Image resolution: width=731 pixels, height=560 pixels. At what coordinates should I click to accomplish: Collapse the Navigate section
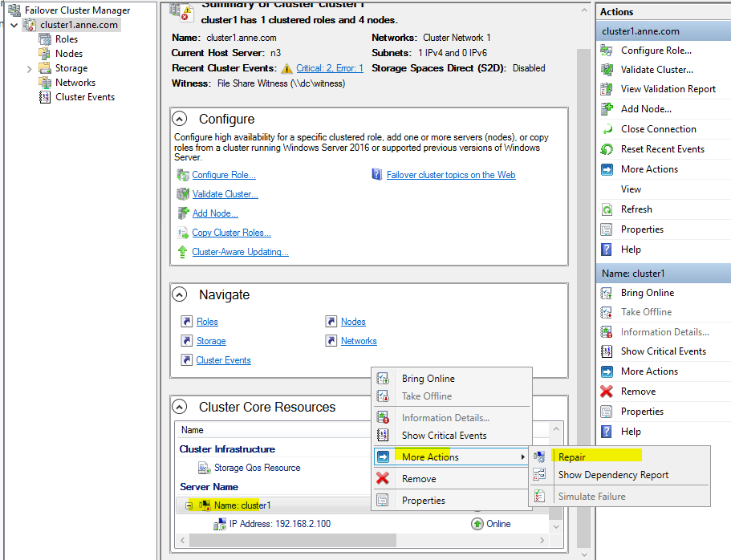pyautogui.click(x=180, y=294)
